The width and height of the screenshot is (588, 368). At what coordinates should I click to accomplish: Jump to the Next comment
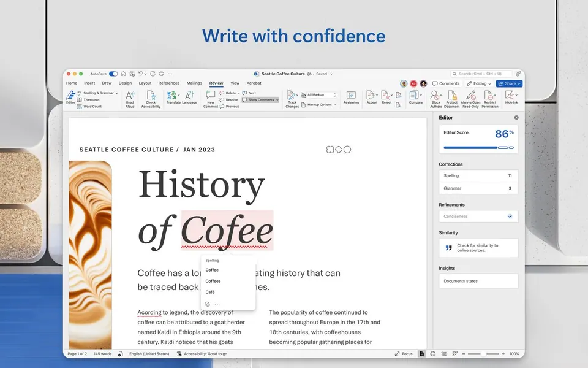[249, 93]
